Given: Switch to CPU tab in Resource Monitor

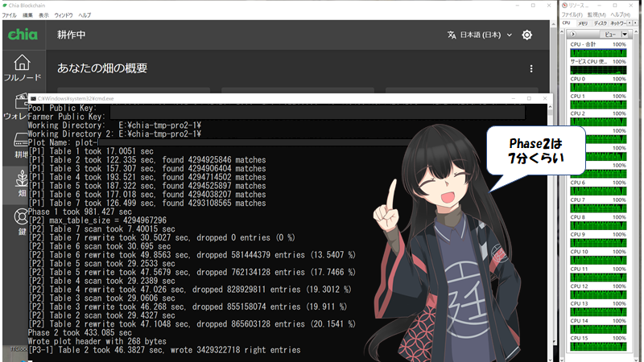Looking at the screenshot, I should (x=567, y=23).
